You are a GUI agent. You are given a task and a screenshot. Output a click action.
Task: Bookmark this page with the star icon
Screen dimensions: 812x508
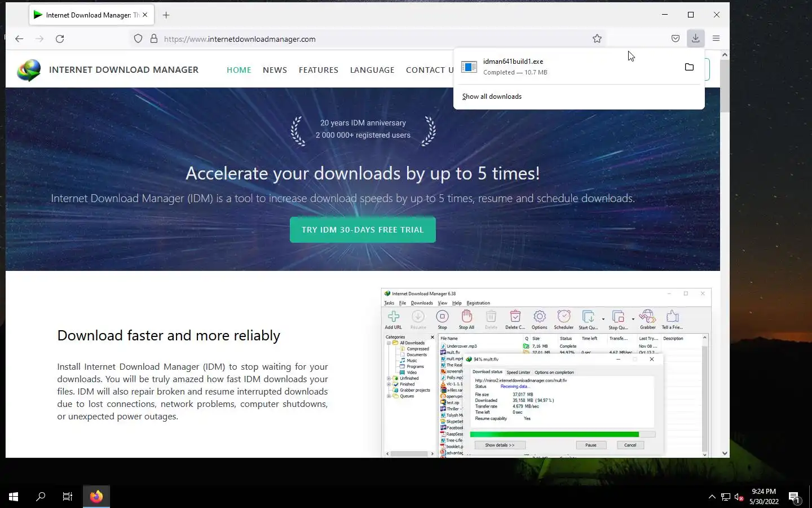coord(597,38)
